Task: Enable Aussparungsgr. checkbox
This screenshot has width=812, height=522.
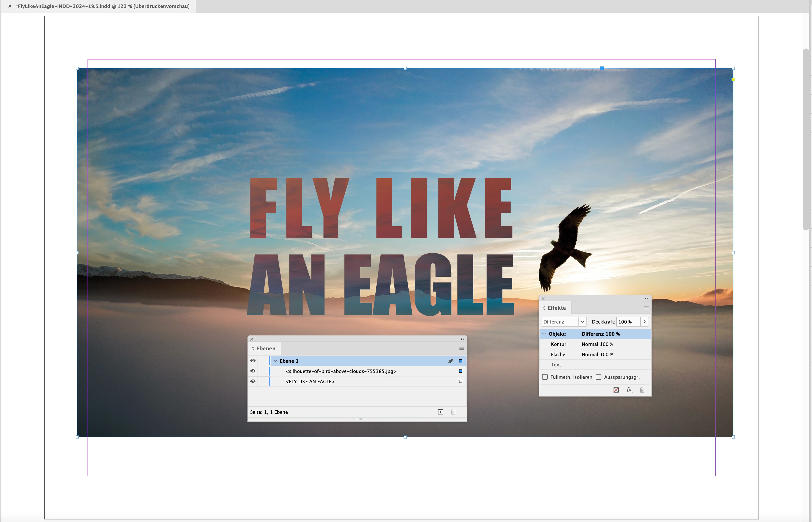Action: click(599, 377)
